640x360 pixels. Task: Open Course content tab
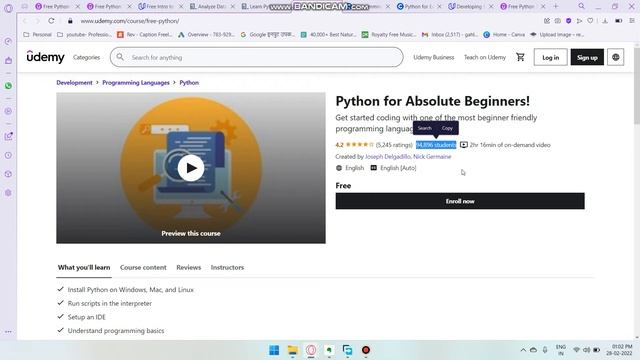pyautogui.click(x=143, y=268)
